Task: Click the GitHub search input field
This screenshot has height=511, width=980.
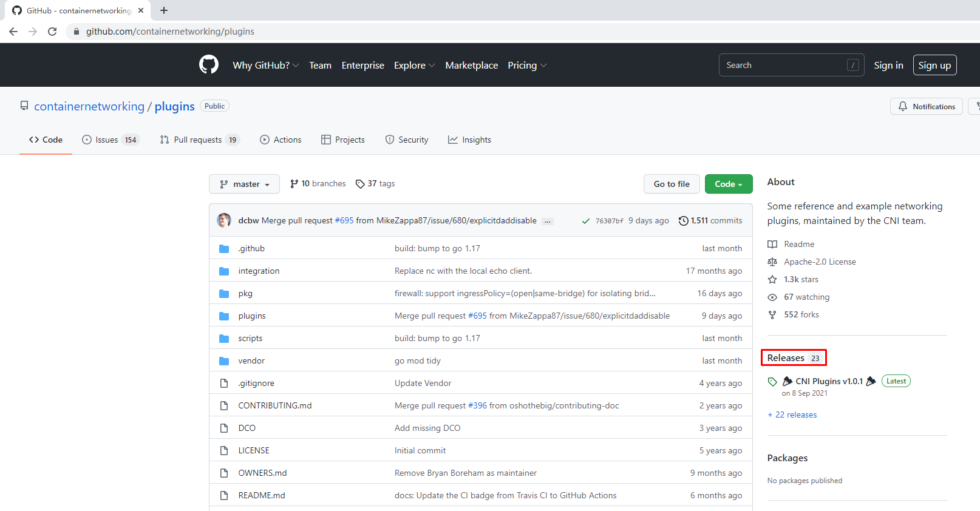Action: pyautogui.click(x=783, y=65)
